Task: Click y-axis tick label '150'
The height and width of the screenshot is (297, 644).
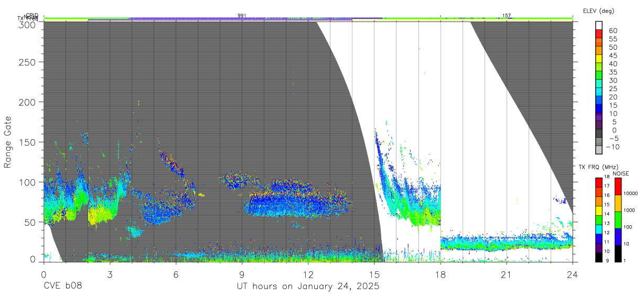Action: pos(27,142)
